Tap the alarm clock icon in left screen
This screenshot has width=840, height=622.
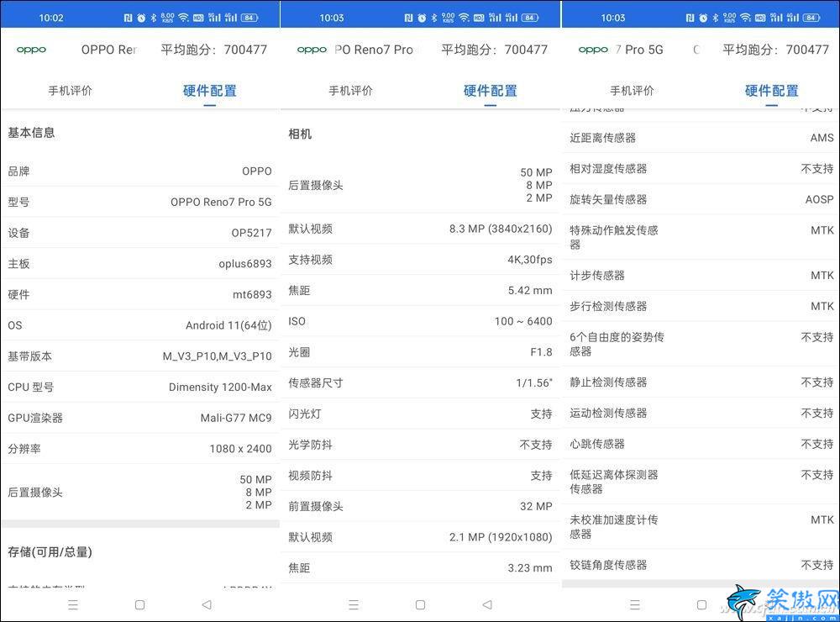[141, 18]
